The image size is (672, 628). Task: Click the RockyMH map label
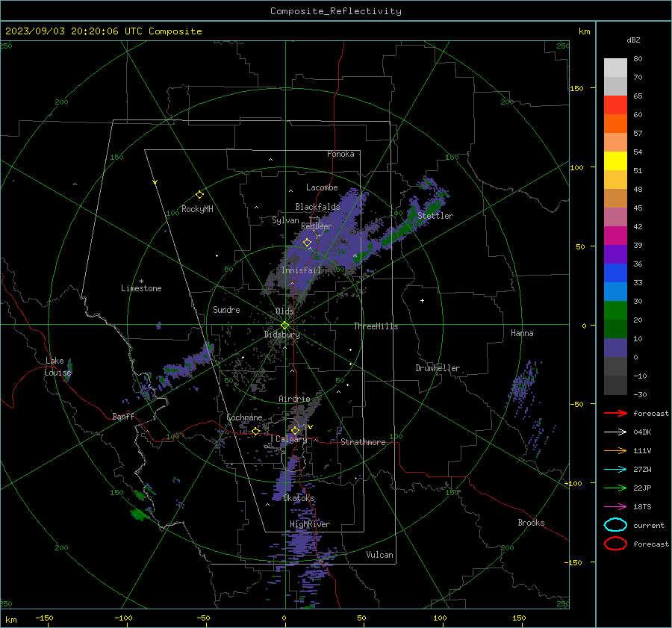pos(197,209)
